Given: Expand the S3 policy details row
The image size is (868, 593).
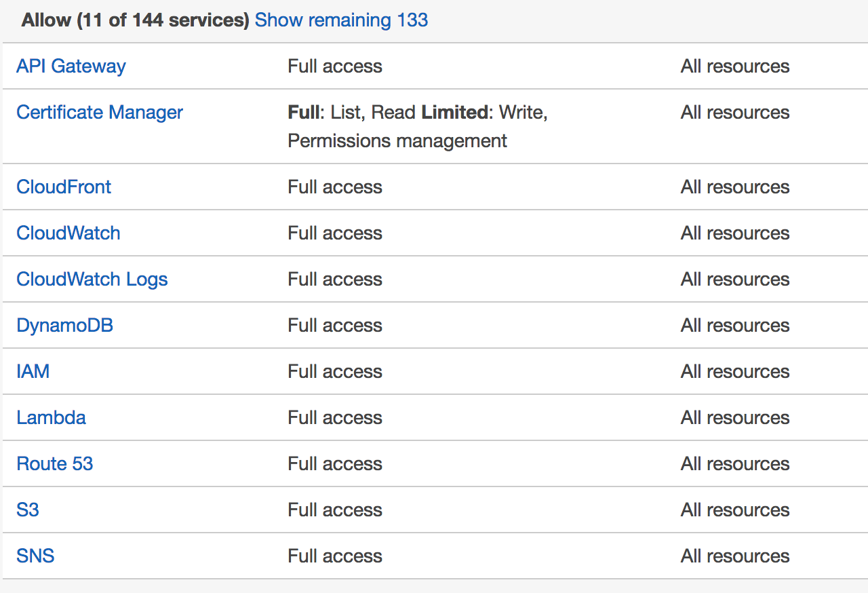Looking at the screenshot, I should [434, 510].
